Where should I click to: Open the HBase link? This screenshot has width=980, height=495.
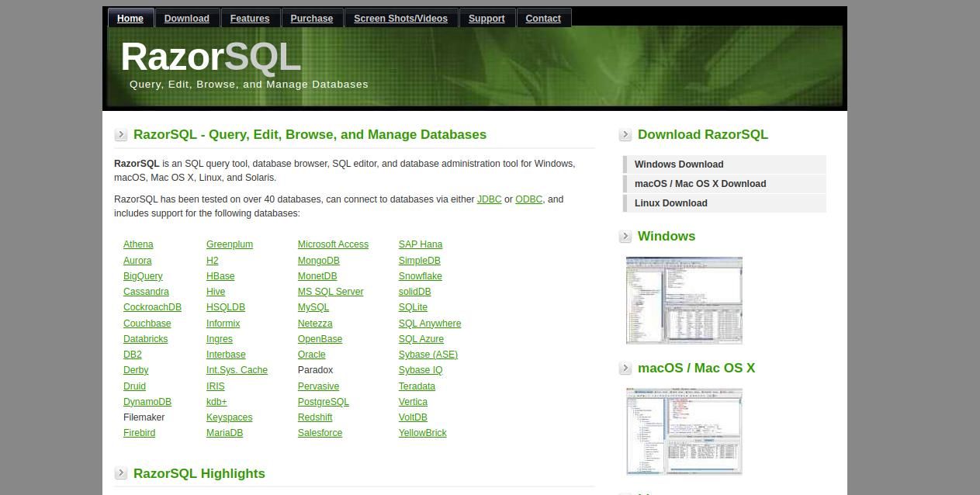click(x=220, y=276)
